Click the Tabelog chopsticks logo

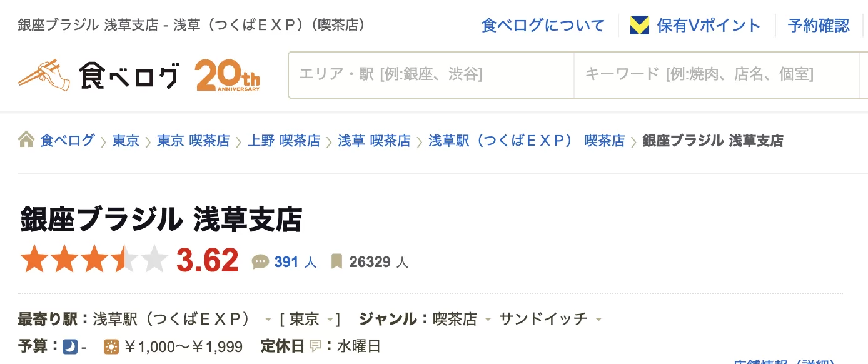[44, 75]
